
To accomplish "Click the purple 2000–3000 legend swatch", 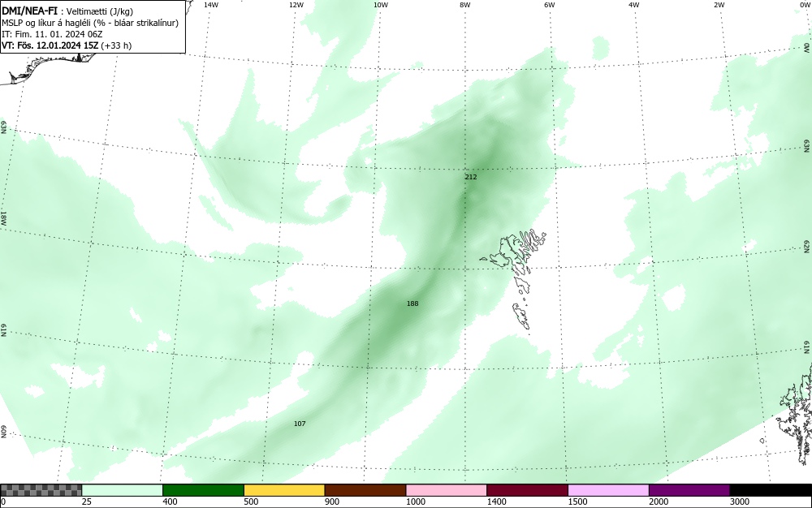I will point(689,490).
